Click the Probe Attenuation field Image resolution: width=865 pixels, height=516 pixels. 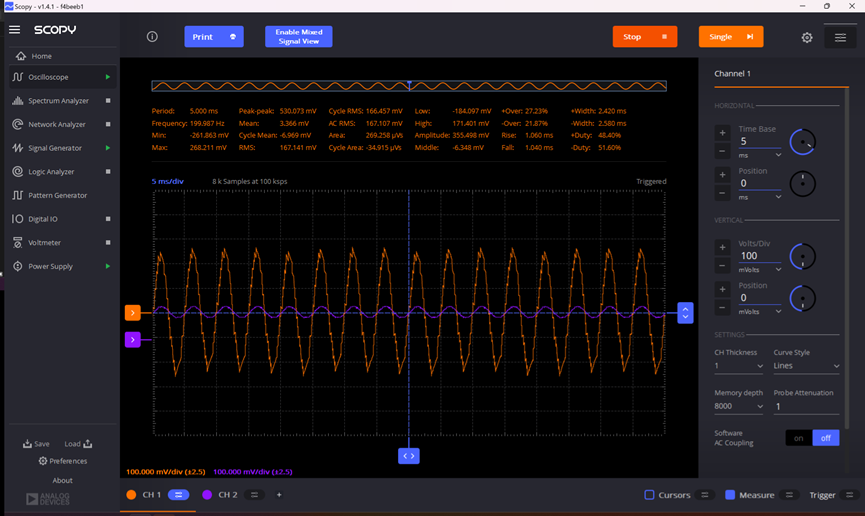(806, 407)
